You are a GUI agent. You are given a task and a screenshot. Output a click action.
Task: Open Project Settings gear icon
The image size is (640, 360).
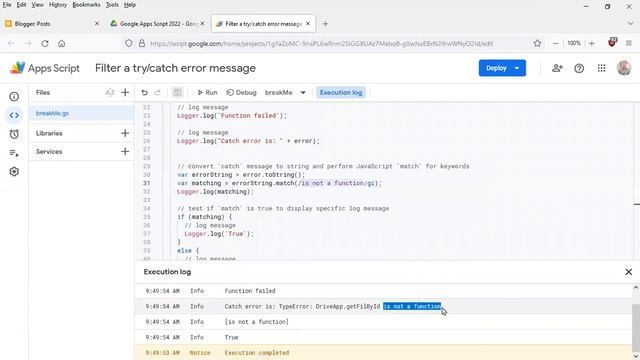[x=14, y=172]
